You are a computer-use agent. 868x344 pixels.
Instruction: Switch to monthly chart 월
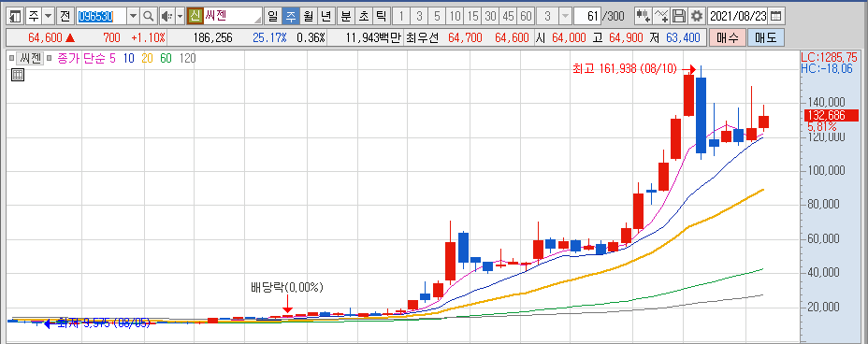tap(309, 16)
